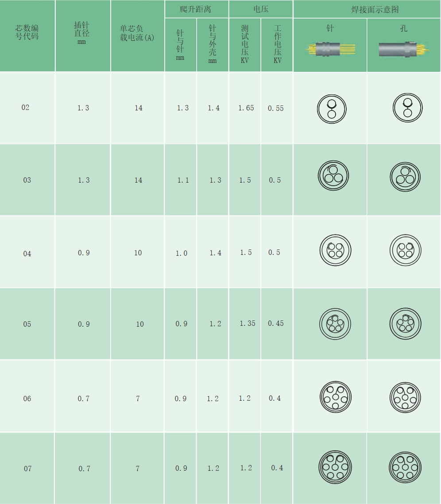The width and height of the screenshot is (441, 504).
Task: Click the 插针直径 column header
Action: click(82, 32)
